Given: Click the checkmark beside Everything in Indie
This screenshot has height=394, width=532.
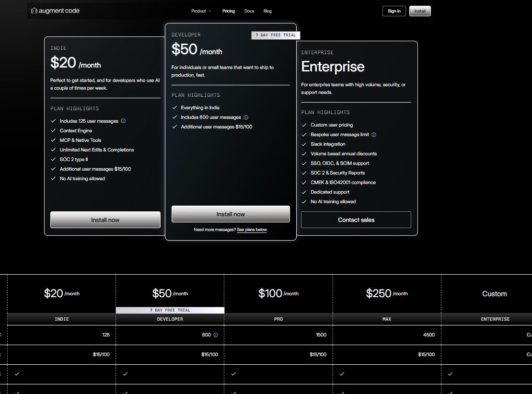Looking at the screenshot, I should [174, 108].
